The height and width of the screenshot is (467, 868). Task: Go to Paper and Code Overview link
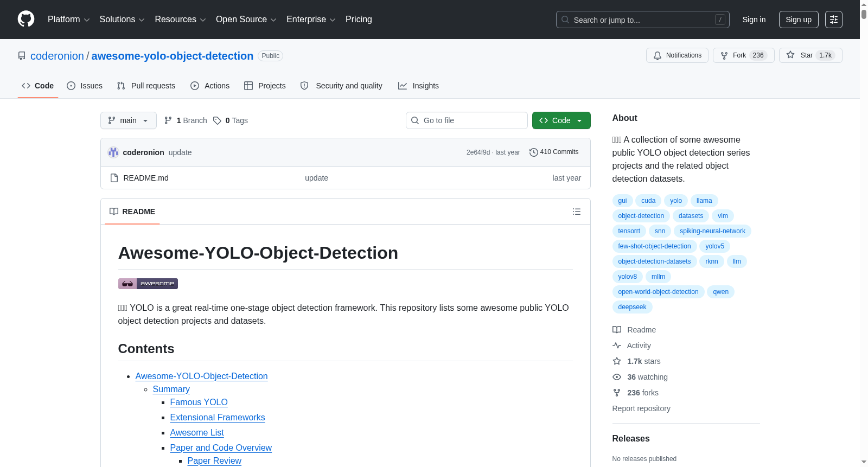(221, 448)
